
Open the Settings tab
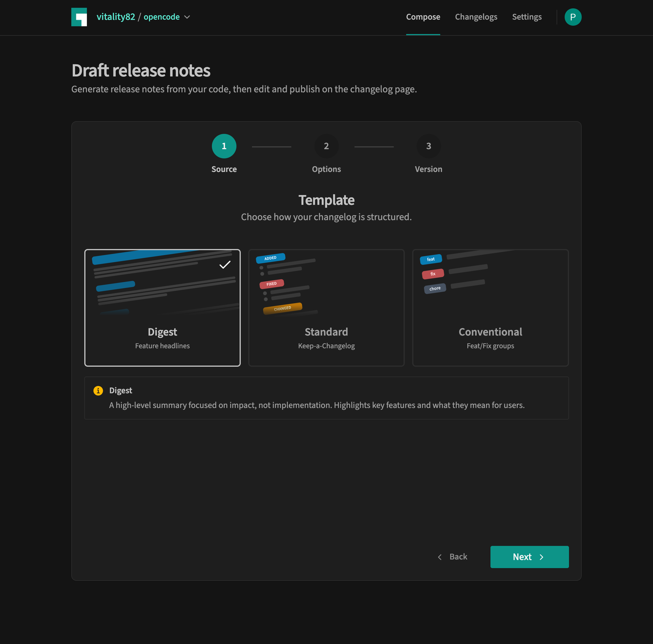527,17
